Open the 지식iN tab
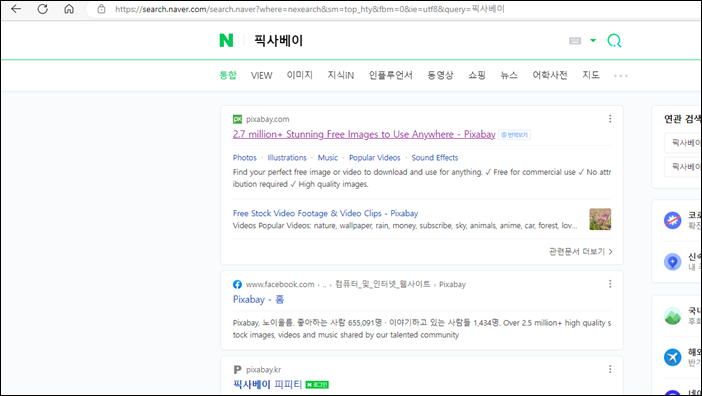The width and height of the screenshot is (702, 396). click(x=341, y=75)
